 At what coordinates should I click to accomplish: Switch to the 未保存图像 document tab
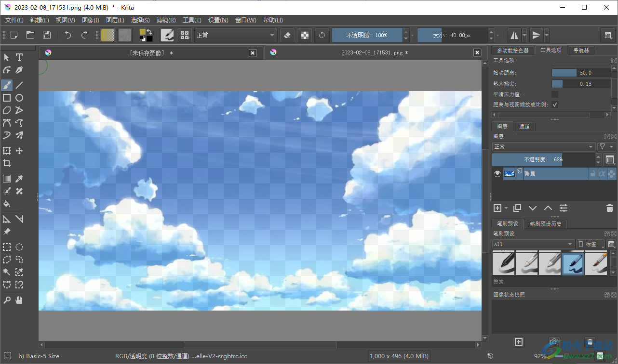tap(151, 53)
